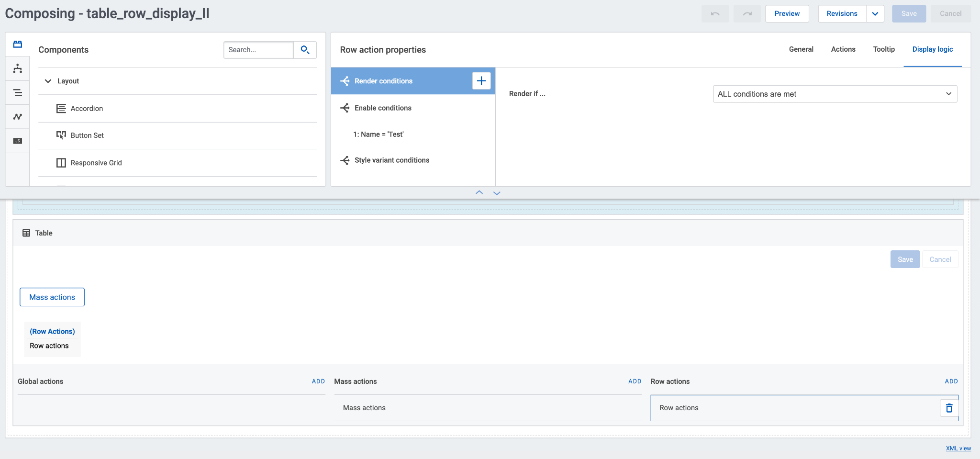
Task: Open the XML view link
Action: (958, 448)
